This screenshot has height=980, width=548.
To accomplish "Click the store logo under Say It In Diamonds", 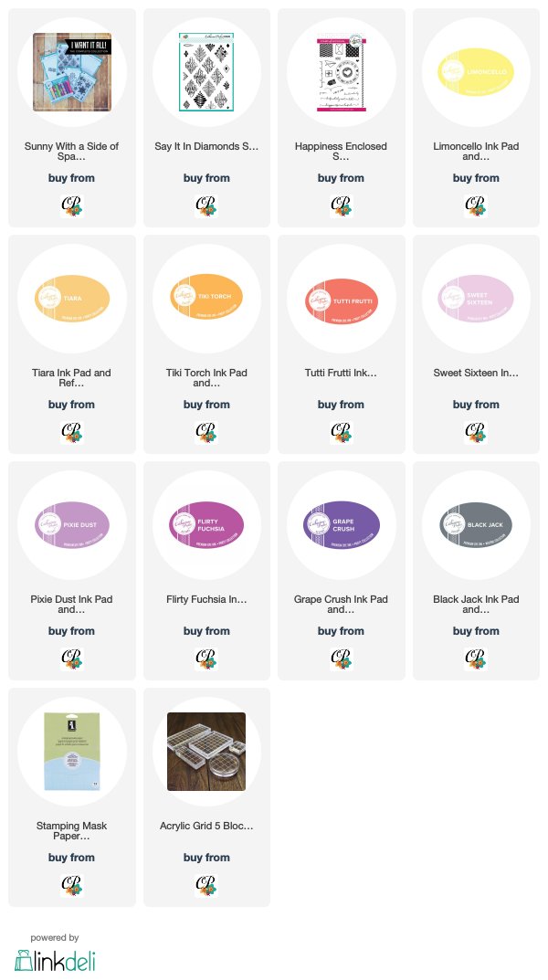I will point(206,205).
